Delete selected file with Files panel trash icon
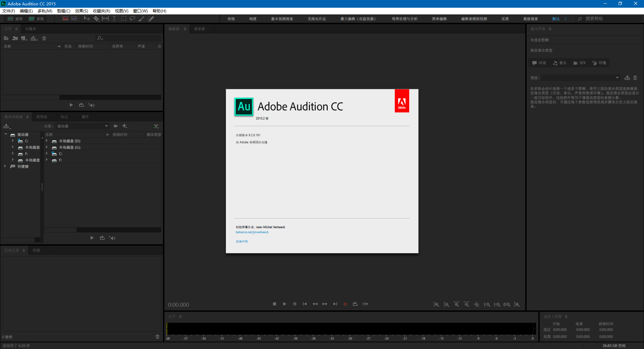This screenshot has width=644, height=349. [44, 38]
